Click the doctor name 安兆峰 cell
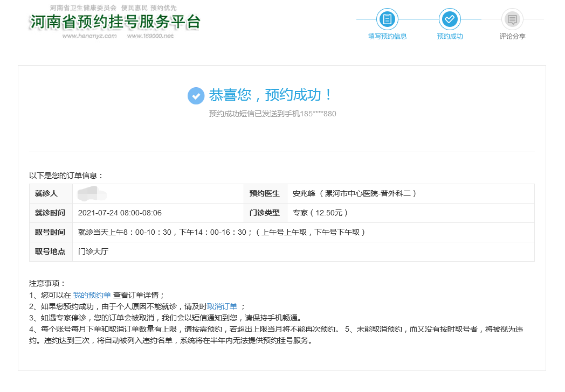 pyautogui.click(x=354, y=194)
